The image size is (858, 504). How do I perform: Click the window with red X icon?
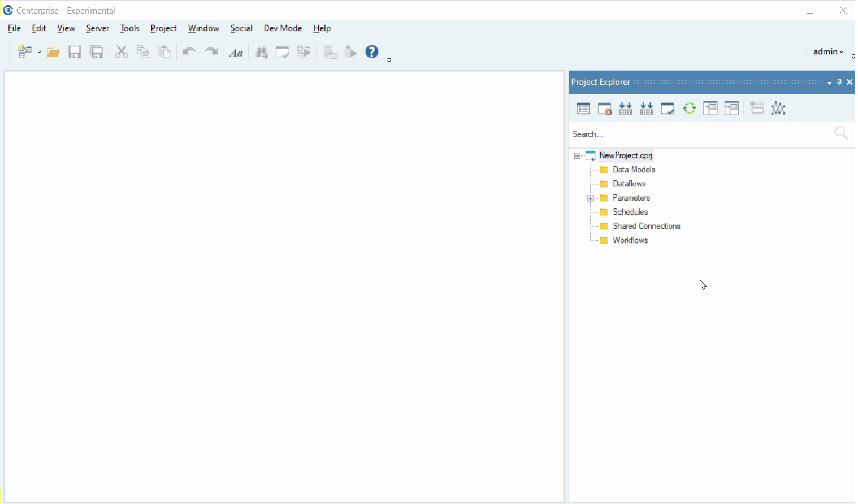[x=604, y=108]
